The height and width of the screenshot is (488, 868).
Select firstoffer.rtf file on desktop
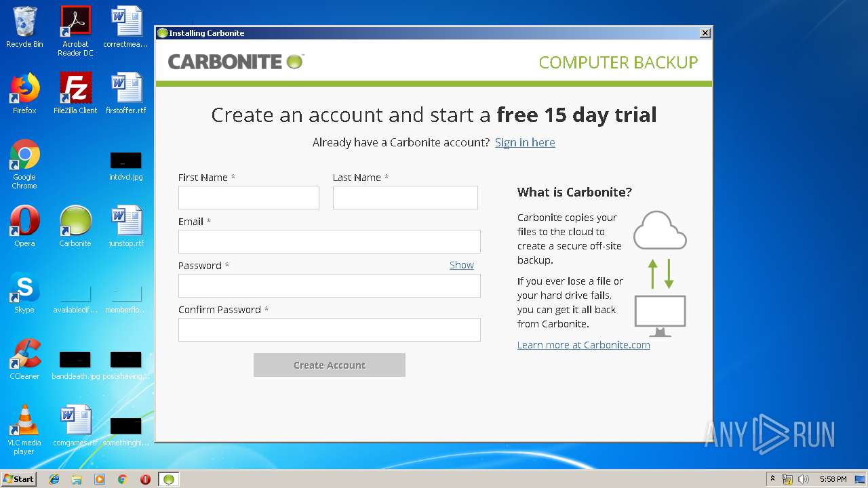coord(126,94)
